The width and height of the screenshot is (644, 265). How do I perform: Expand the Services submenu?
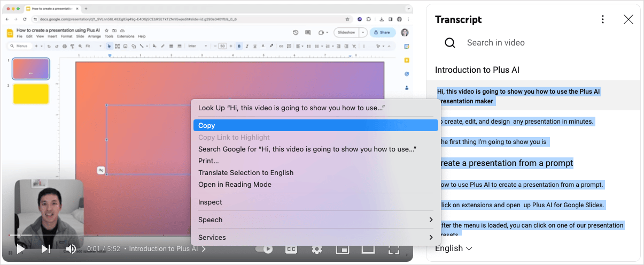tap(315, 237)
